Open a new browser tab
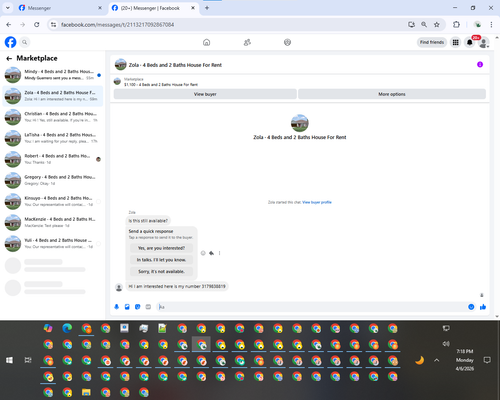This screenshot has width=500, height=400. pyautogui.click(x=207, y=8)
